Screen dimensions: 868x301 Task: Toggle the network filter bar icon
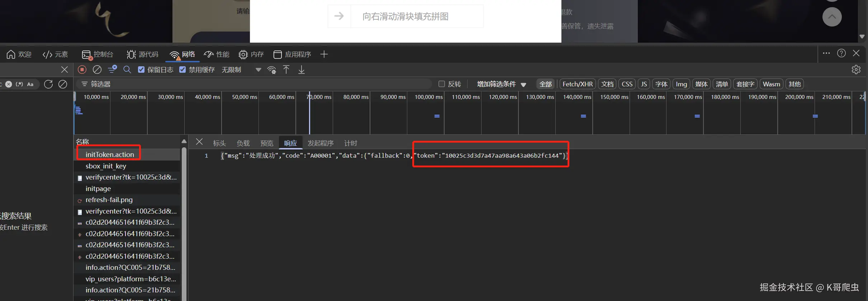[x=112, y=69]
